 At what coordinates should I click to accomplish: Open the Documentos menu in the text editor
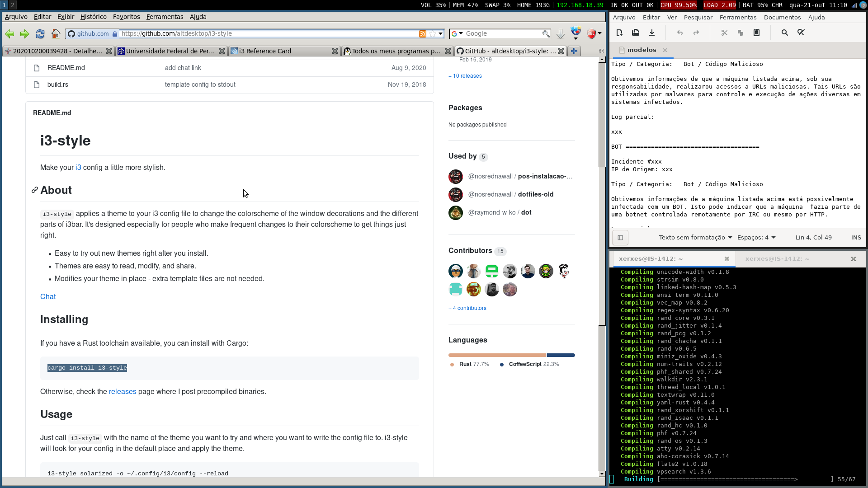point(782,18)
